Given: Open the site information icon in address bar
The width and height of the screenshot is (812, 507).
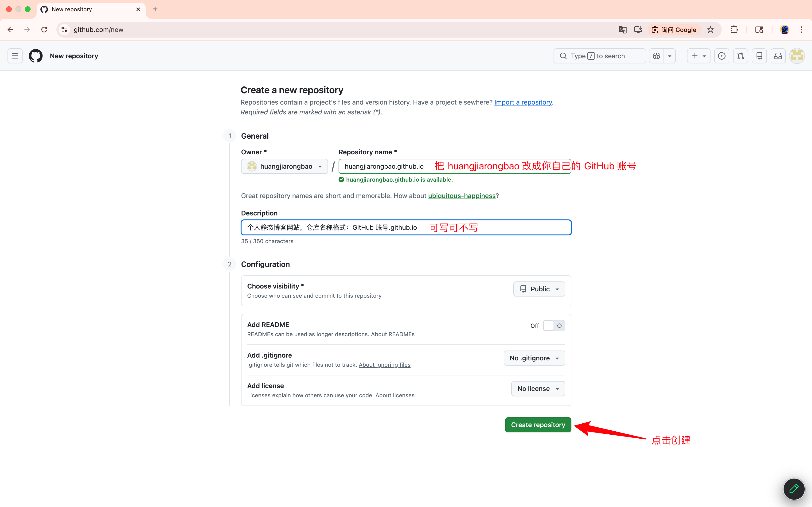Looking at the screenshot, I should point(64,30).
